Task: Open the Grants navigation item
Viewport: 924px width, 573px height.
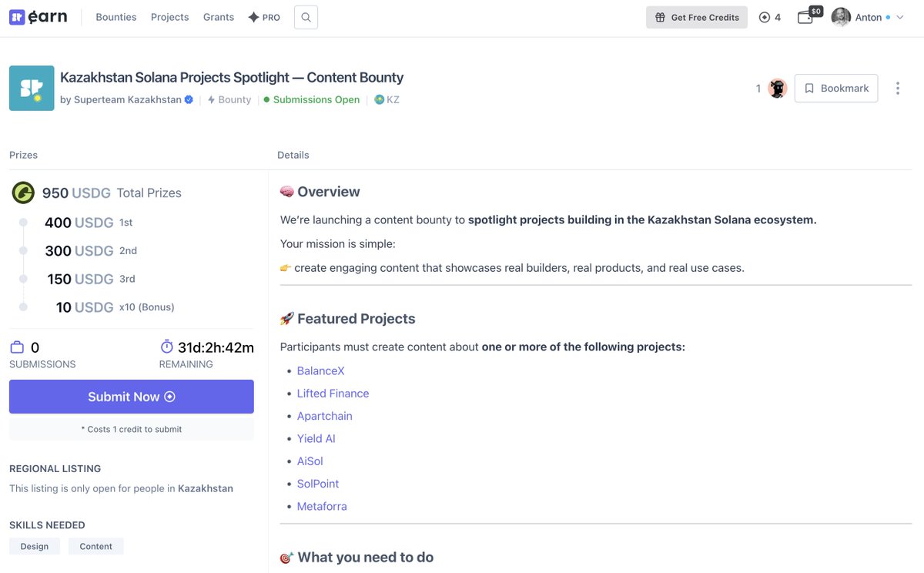Action: pos(219,17)
